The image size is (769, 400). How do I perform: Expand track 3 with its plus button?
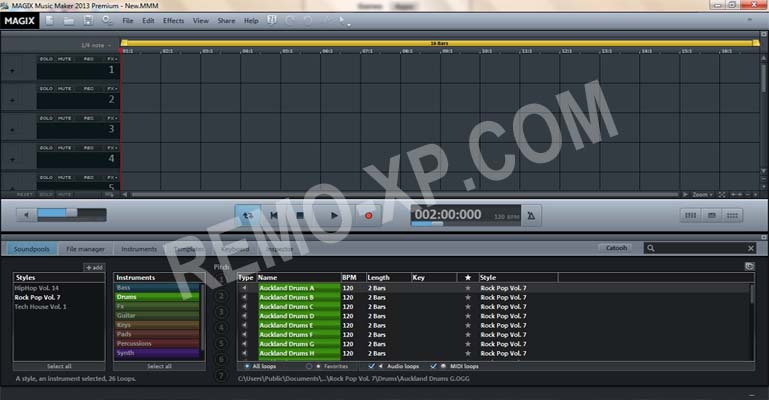pos(12,130)
